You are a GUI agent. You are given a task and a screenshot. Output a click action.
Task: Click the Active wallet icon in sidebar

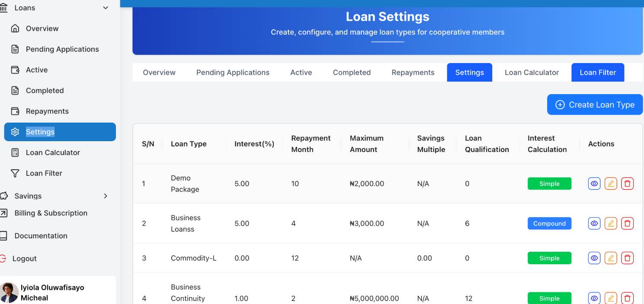[15, 70]
